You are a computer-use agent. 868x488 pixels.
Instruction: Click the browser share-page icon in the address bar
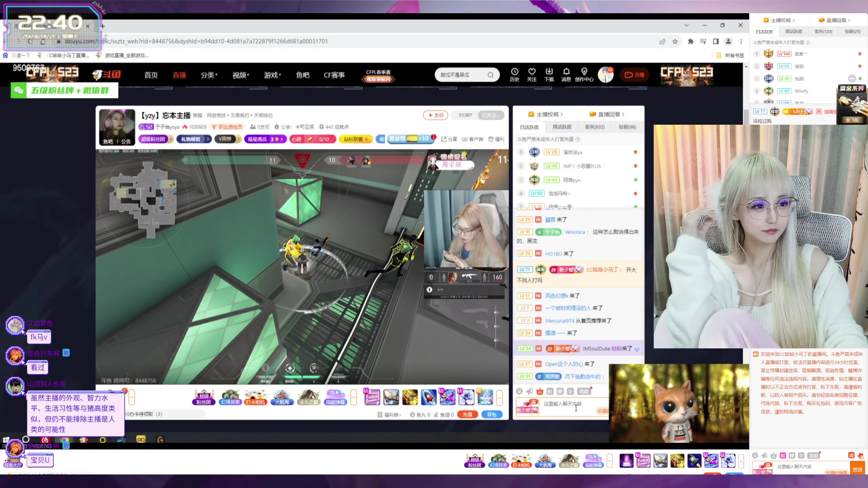coord(663,41)
